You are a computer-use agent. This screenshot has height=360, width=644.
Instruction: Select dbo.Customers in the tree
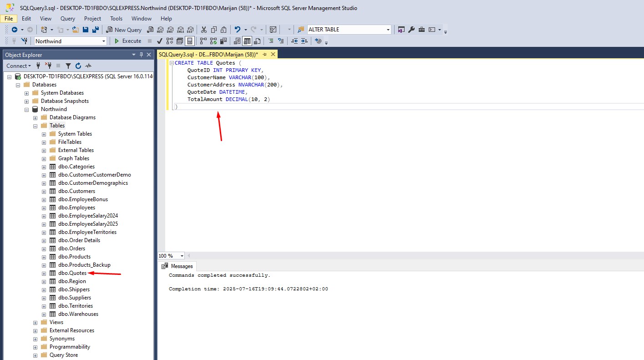[76, 191]
